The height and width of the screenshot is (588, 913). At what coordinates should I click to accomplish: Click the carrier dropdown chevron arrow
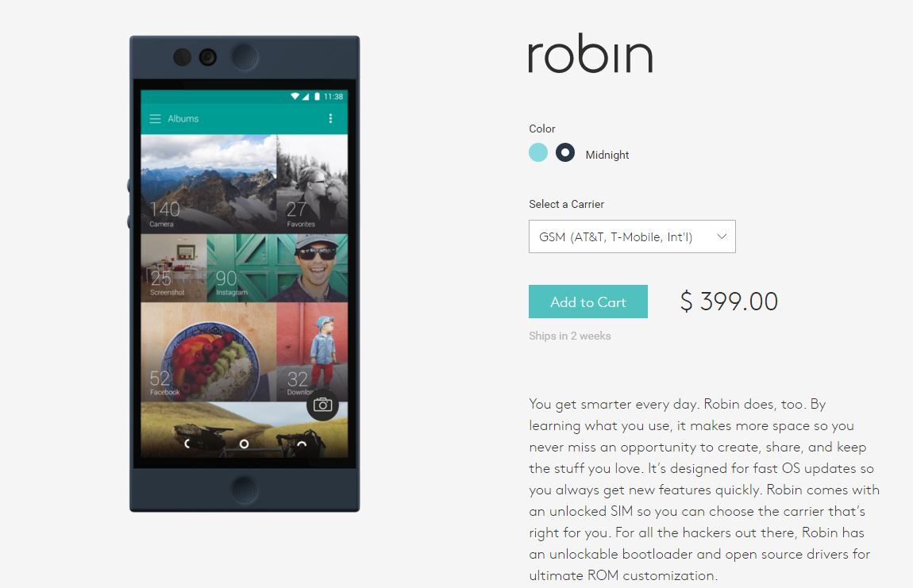pyautogui.click(x=722, y=236)
